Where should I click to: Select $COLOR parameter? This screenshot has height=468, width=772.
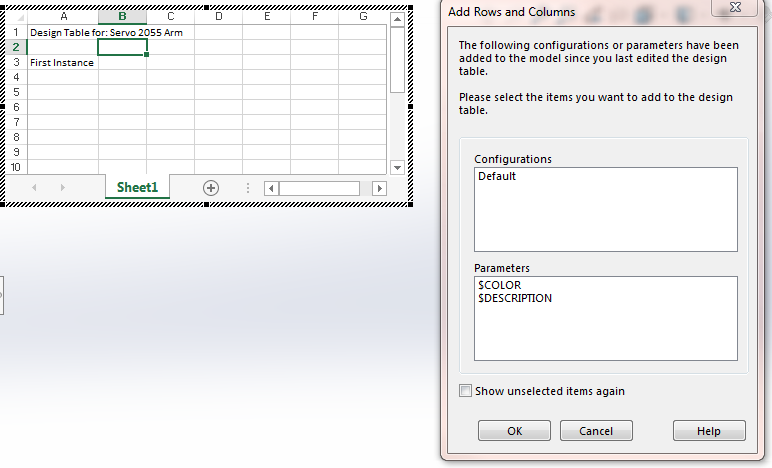[499, 285]
